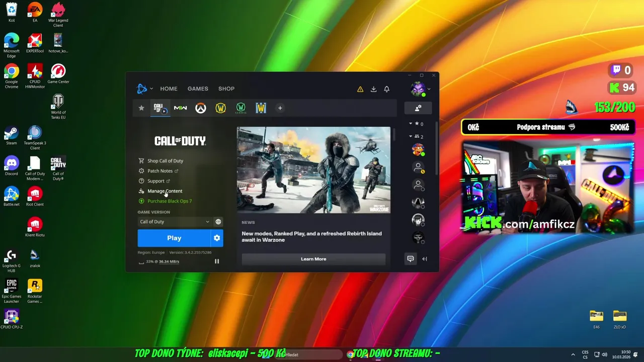Open the notifications bell
Viewport: 644px width, 362px height.
point(386,89)
